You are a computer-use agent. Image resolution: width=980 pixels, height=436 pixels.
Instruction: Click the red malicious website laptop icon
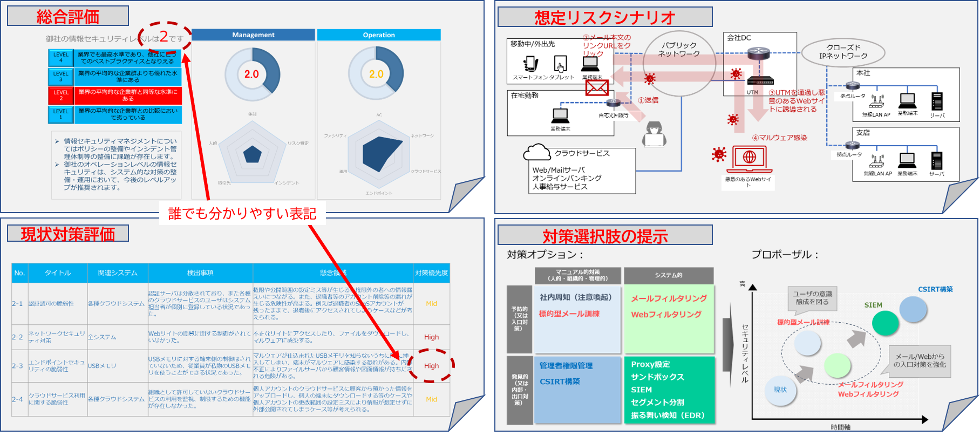[x=749, y=158]
